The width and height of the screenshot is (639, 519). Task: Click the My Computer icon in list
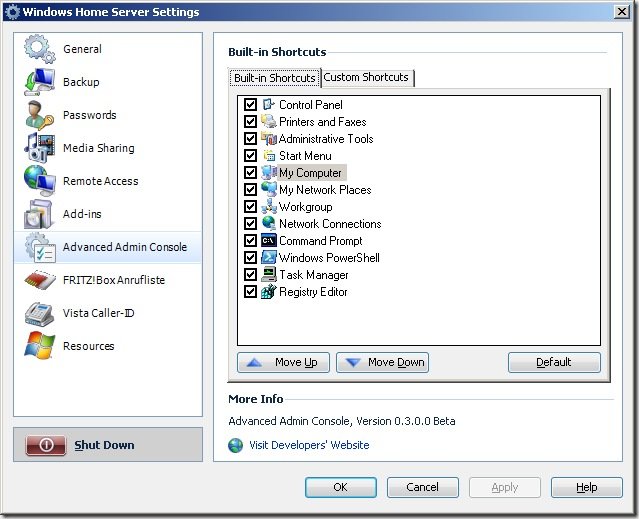[269, 173]
